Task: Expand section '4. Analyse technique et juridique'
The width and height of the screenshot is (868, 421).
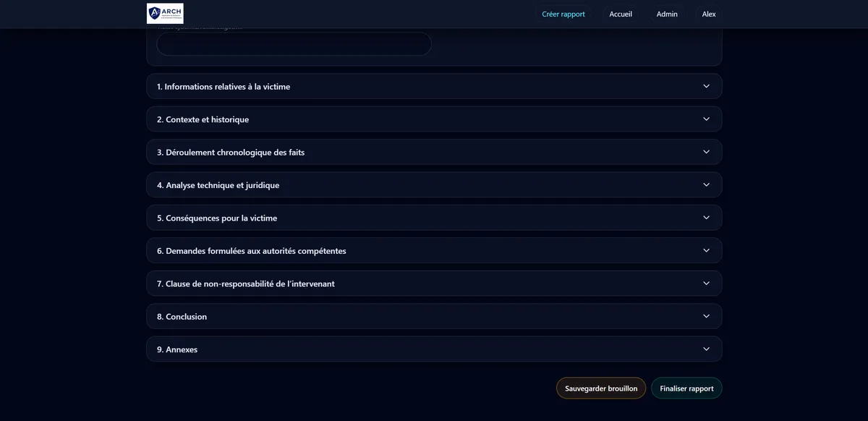Action: pyautogui.click(x=434, y=184)
